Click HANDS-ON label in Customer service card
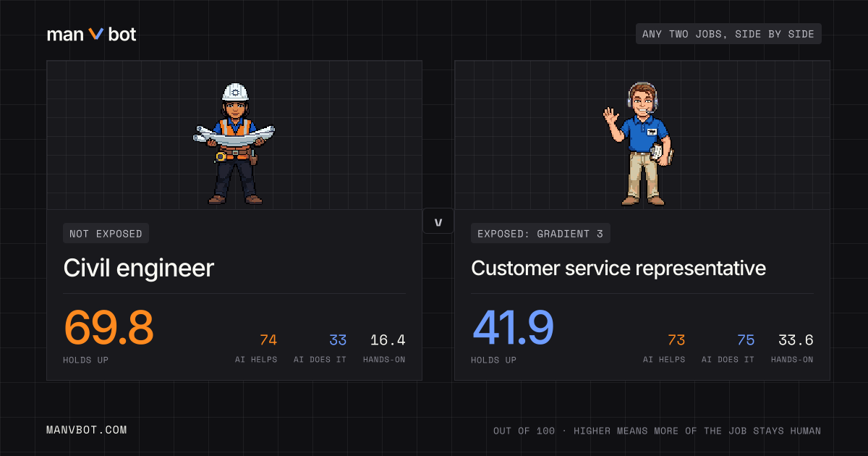Image resolution: width=868 pixels, height=456 pixels. click(x=792, y=360)
